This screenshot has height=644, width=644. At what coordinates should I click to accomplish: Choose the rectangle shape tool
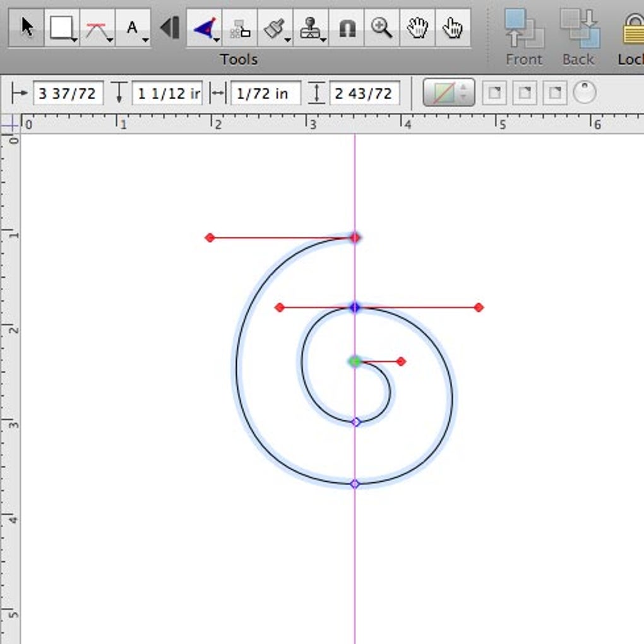(61, 28)
